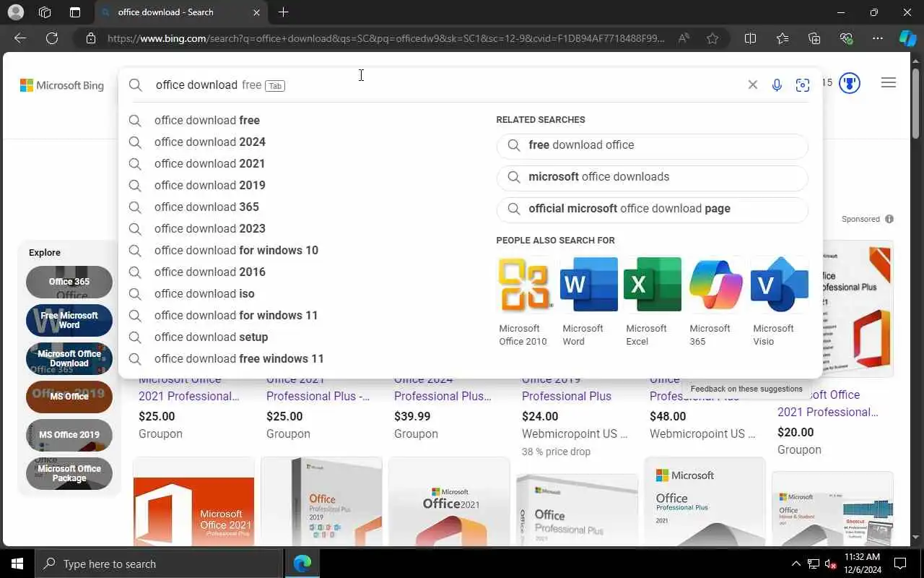Add this page to favorites star
The image size is (924, 578).
tap(712, 38)
